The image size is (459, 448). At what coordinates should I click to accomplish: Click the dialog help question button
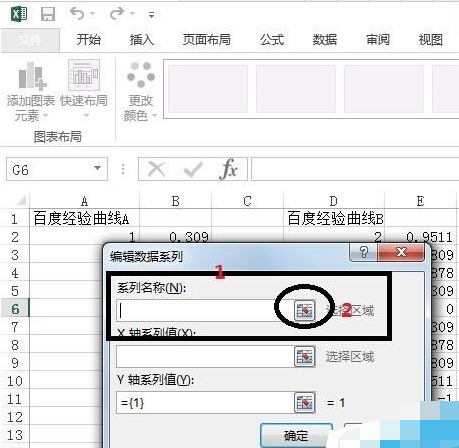click(364, 252)
